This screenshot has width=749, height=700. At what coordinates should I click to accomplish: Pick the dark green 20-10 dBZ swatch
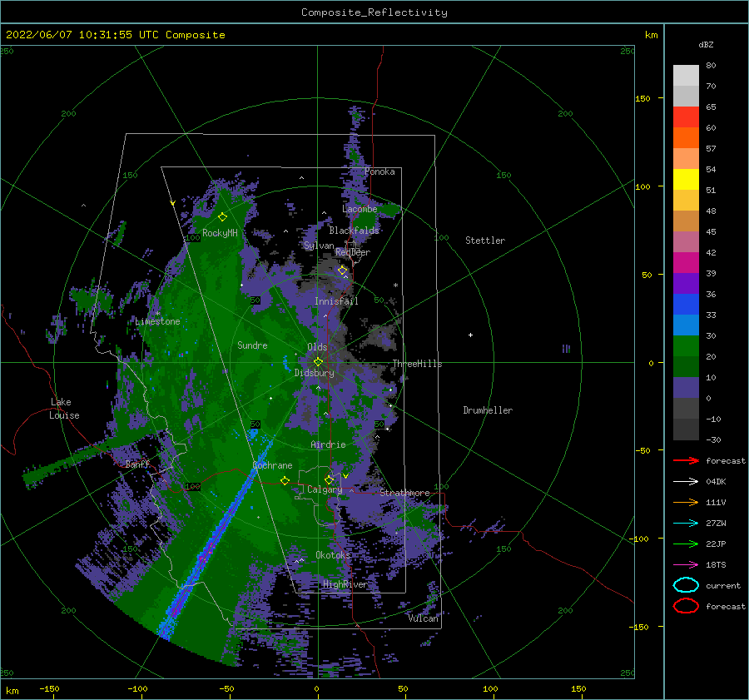pyautogui.click(x=686, y=367)
